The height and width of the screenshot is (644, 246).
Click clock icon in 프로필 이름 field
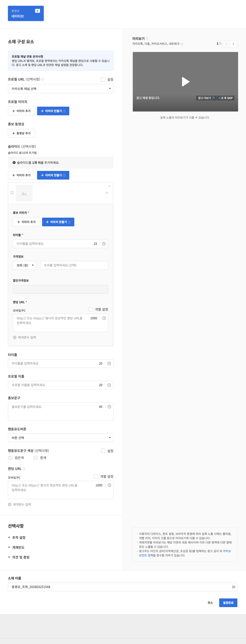pos(109,385)
